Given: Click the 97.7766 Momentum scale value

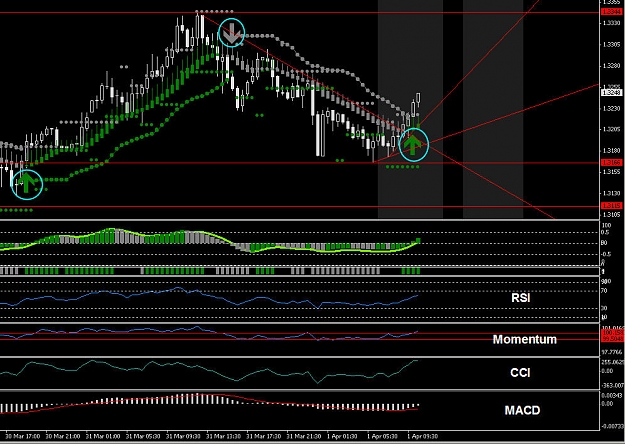Looking at the screenshot, I should (612, 352).
